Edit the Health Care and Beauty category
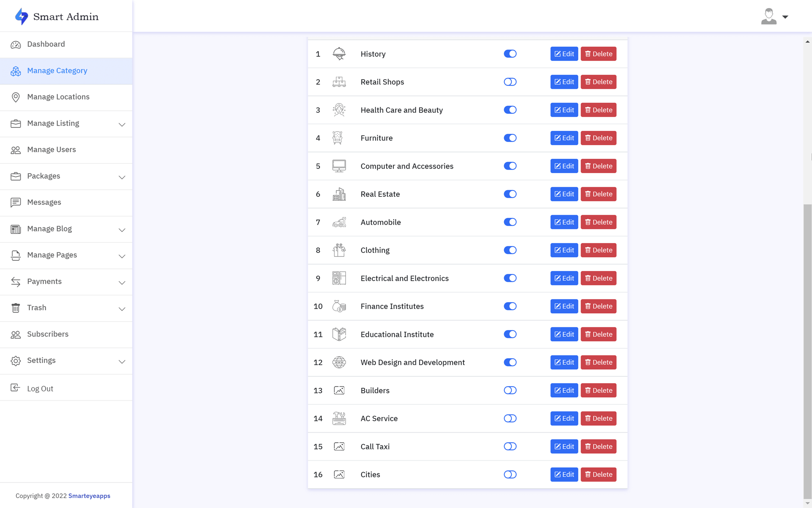This screenshot has width=812, height=508. 564,110
